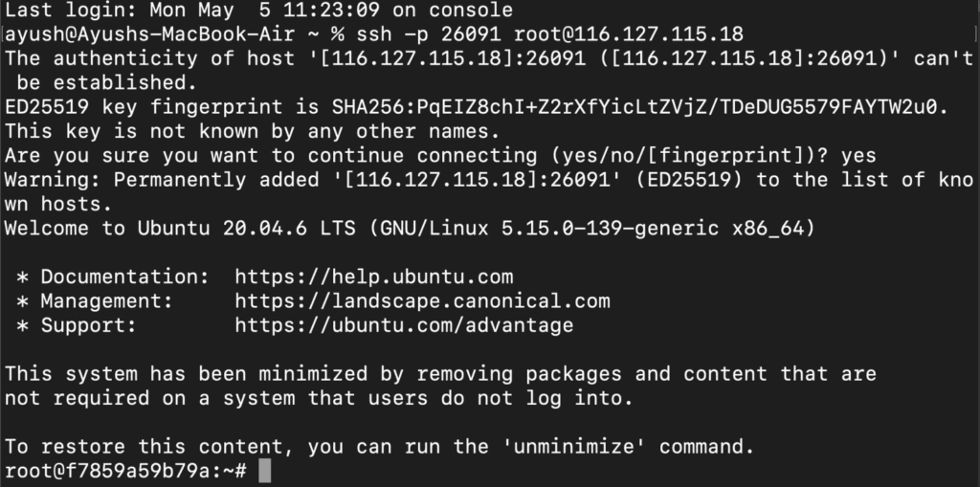Click the SHA256 key fingerprint string
Image resolution: width=980 pixels, height=487 pixels.
pyautogui.click(x=635, y=107)
